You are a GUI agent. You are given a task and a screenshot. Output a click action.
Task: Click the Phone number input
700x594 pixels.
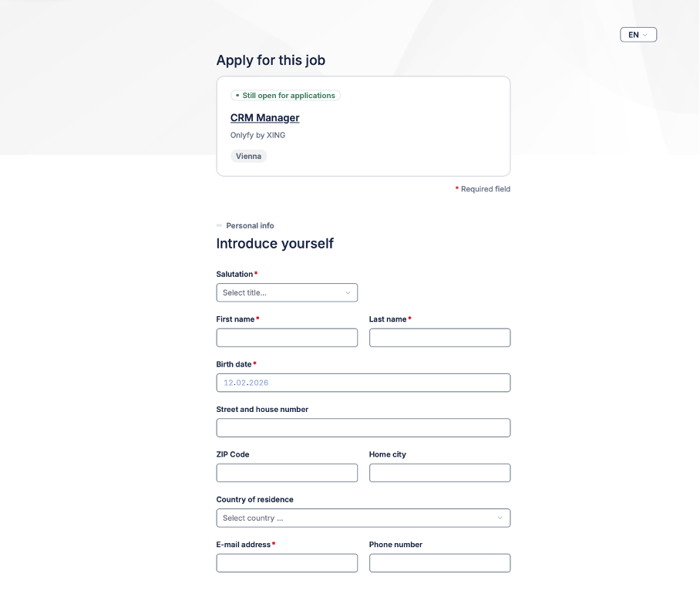[x=439, y=563]
